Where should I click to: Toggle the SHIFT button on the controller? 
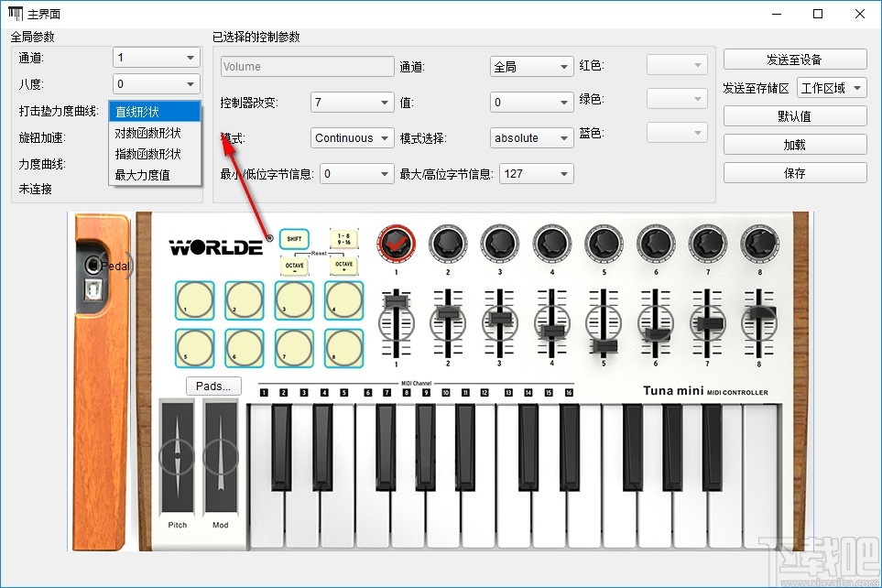point(294,239)
